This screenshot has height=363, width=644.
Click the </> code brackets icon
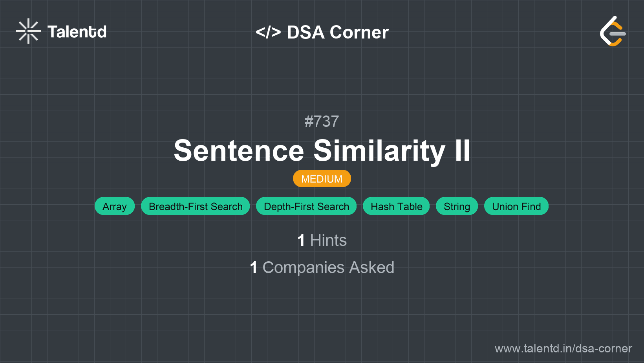coord(268,32)
